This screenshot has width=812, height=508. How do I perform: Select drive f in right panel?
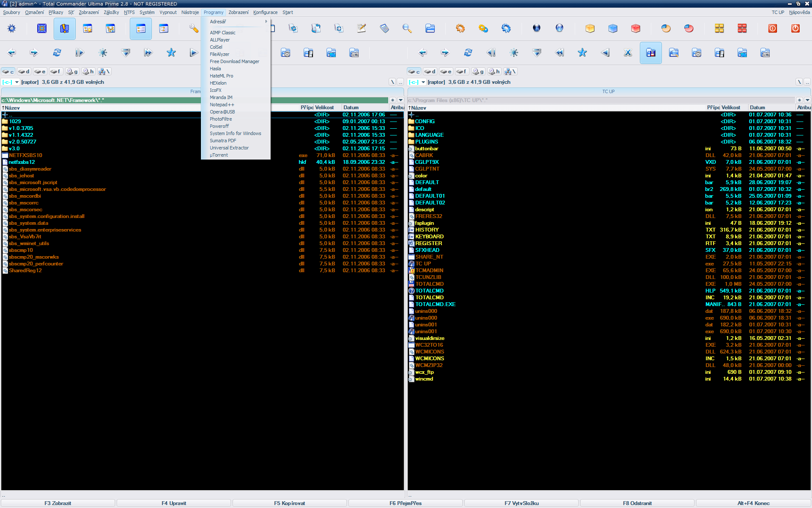[462, 72]
